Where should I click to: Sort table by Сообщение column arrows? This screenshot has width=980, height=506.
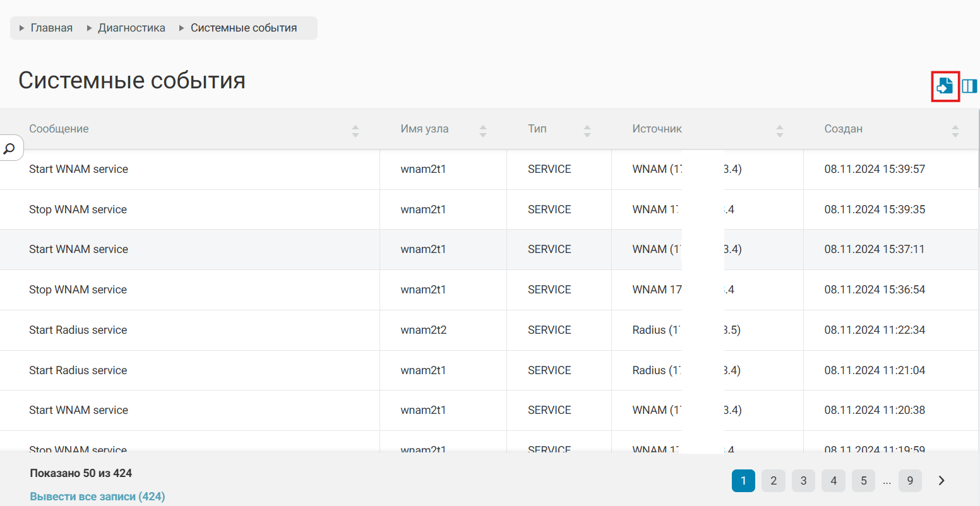tap(355, 131)
